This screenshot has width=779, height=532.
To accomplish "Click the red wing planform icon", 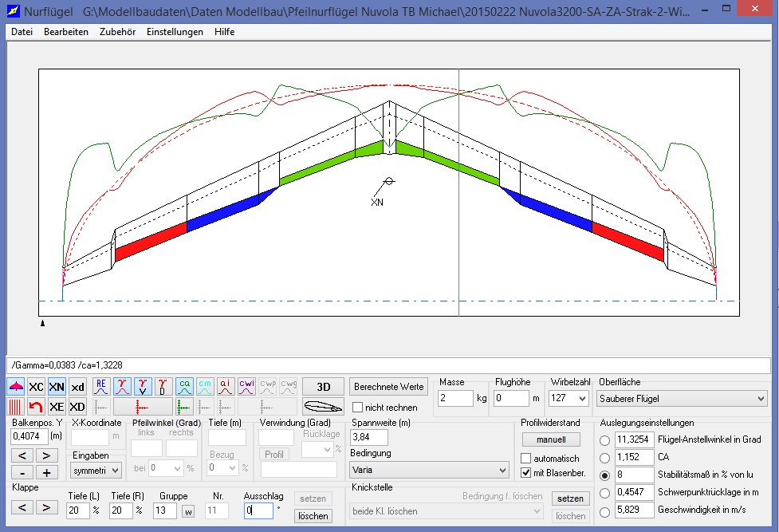I will 16,387.
